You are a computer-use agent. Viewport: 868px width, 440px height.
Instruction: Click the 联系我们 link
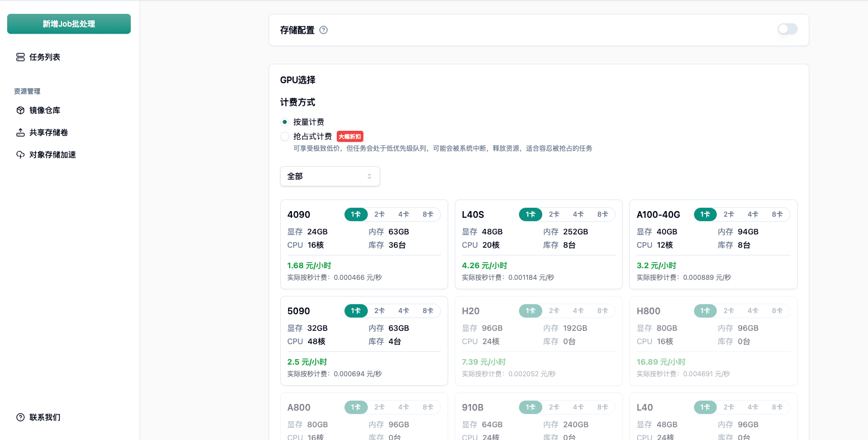click(45, 417)
